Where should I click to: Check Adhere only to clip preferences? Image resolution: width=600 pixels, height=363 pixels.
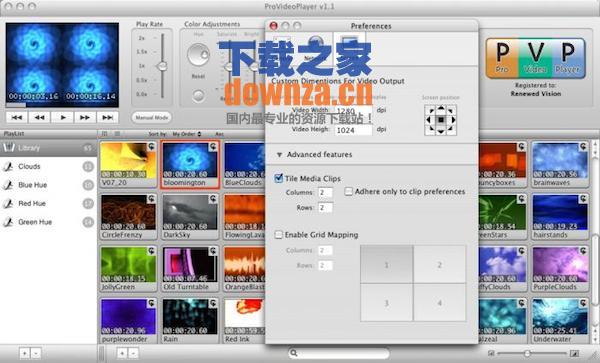click(x=348, y=191)
